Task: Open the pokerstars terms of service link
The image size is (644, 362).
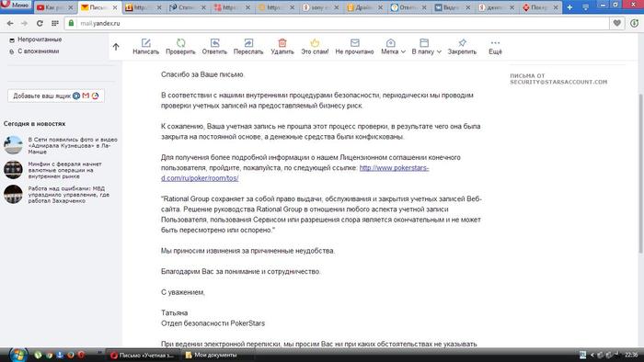Action: pyautogui.click(x=295, y=173)
